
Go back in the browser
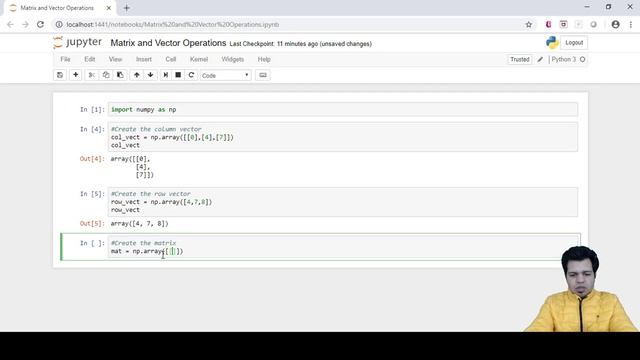[x=10, y=24]
